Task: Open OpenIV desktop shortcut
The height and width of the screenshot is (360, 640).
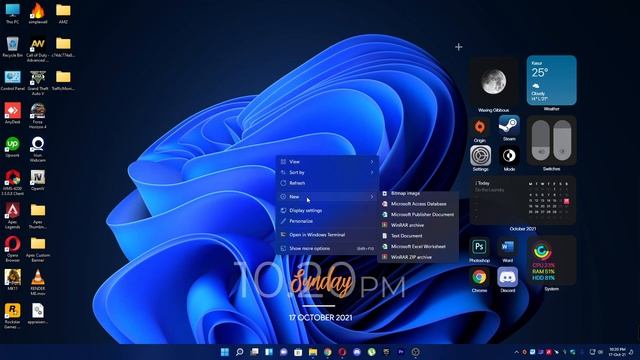Action: 38,180
